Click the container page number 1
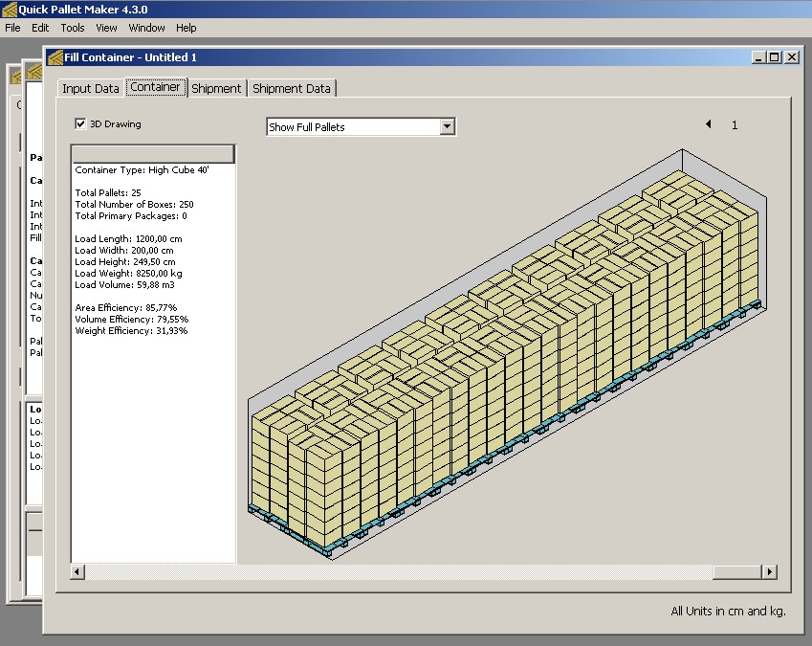 [x=735, y=124]
